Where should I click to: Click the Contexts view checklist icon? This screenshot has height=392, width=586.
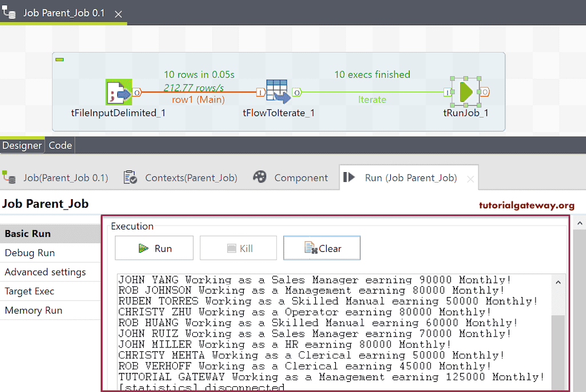pyautogui.click(x=131, y=177)
